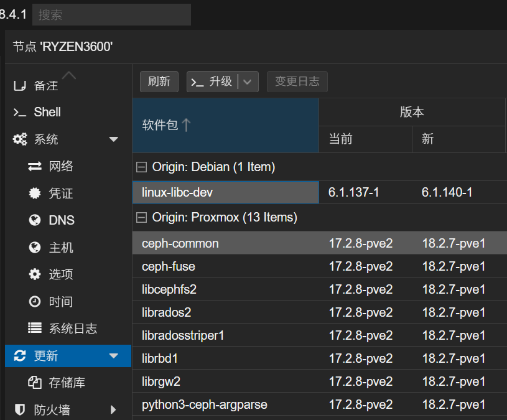Select the python3-ceph-argparse package row
507x420 pixels.
tap(320, 404)
